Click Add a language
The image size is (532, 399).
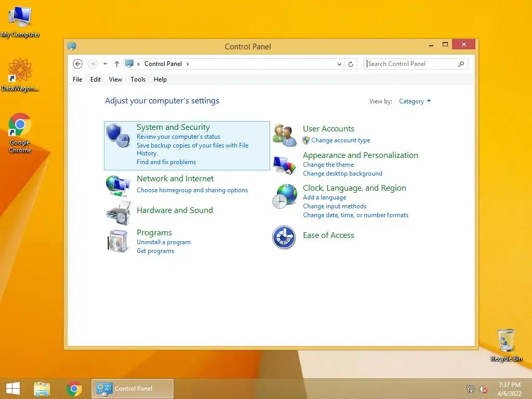tap(324, 197)
